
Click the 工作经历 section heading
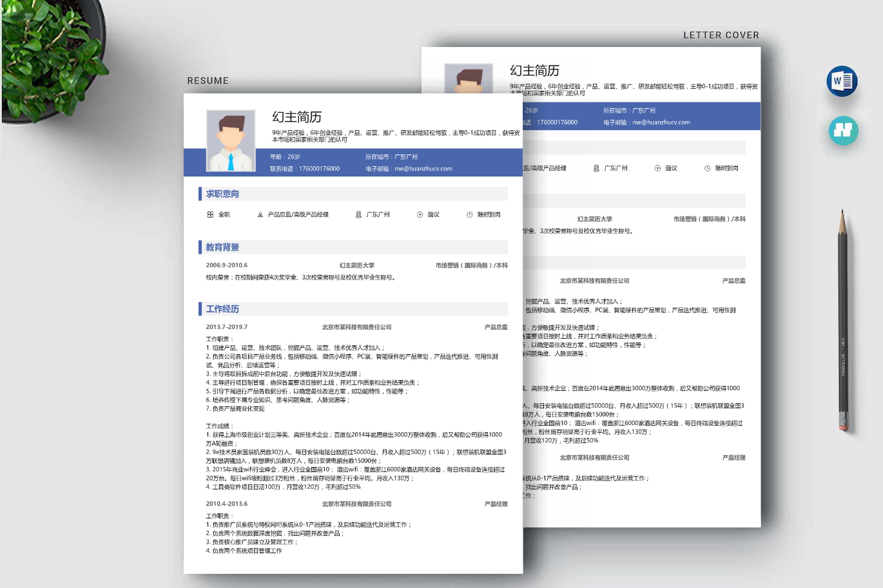[222, 309]
